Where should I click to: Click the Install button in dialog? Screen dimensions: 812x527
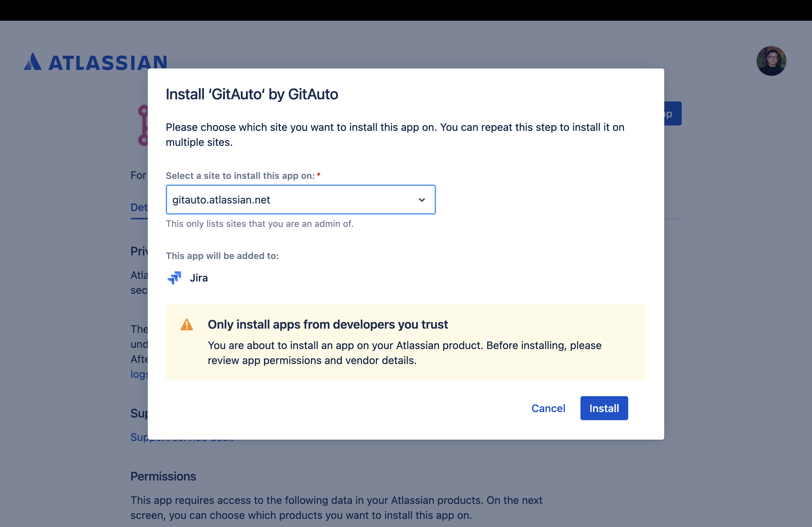point(604,408)
